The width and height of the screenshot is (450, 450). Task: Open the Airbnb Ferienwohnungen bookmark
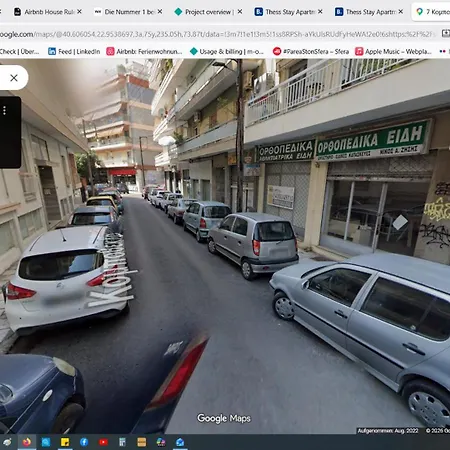click(x=144, y=51)
